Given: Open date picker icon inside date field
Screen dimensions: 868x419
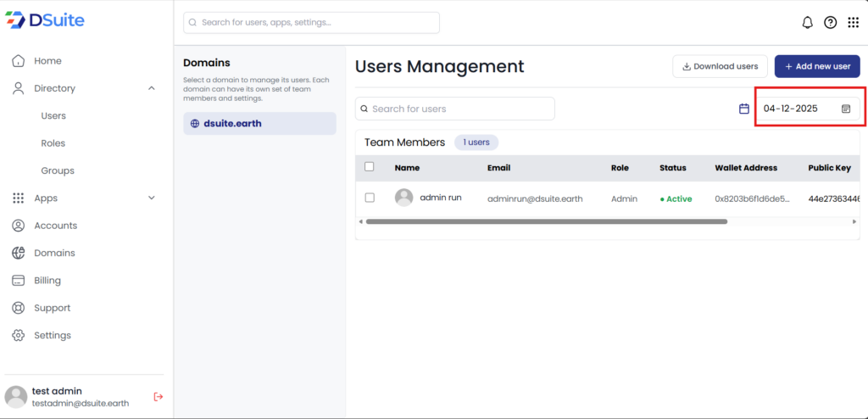Looking at the screenshot, I should [846, 109].
